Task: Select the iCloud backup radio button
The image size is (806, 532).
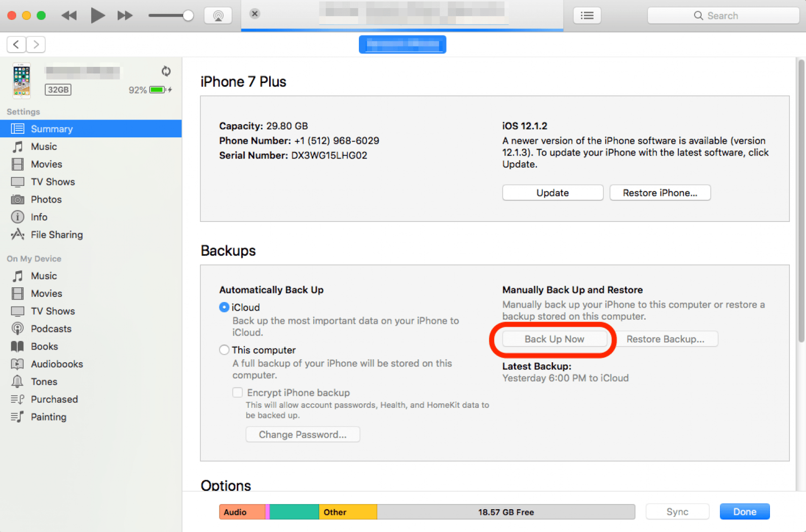Action: point(224,308)
